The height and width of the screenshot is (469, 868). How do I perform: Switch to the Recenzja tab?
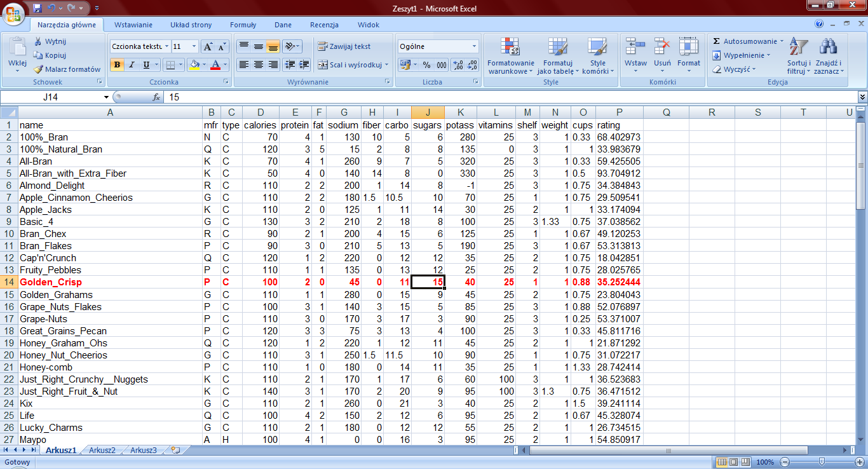[x=324, y=25]
